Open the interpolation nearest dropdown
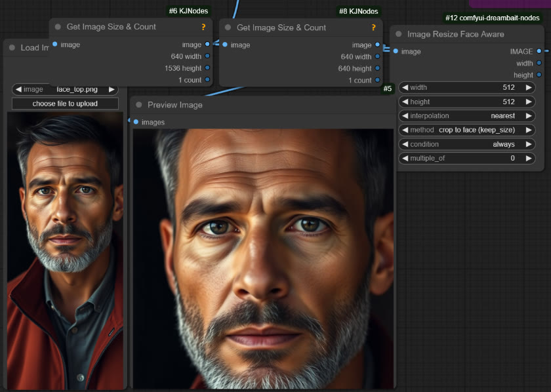The image size is (551, 392). pyautogui.click(x=467, y=116)
